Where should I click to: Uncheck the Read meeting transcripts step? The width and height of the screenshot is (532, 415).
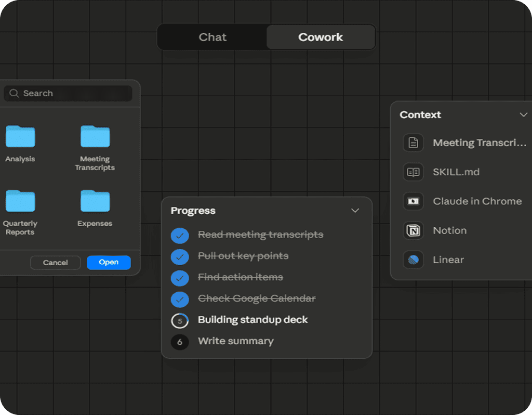[180, 235]
